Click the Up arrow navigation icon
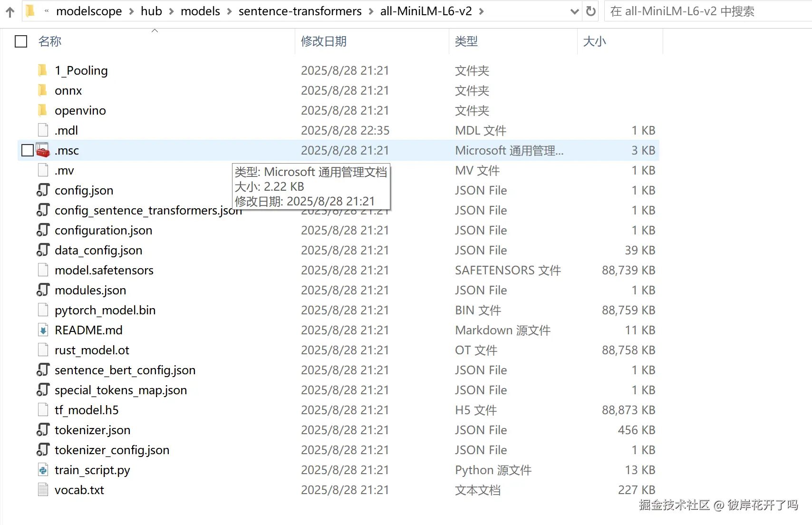Screen dimensions: 812x525 (x=10, y=12)
